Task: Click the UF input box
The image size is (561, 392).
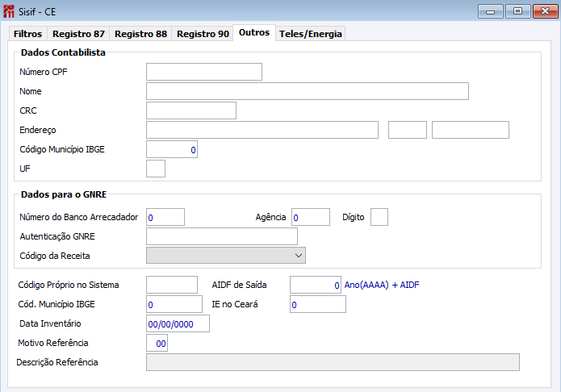Action: click(156, 169)
